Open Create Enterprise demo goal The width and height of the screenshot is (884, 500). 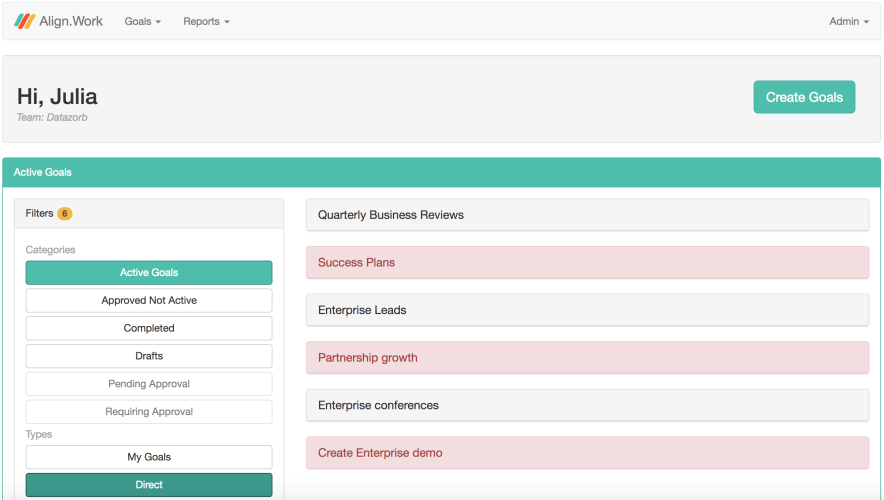[587, 453]
